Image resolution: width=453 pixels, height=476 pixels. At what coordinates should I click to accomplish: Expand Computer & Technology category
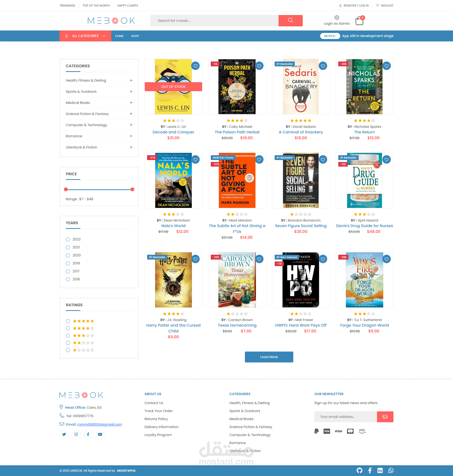[x=131, y=125]
